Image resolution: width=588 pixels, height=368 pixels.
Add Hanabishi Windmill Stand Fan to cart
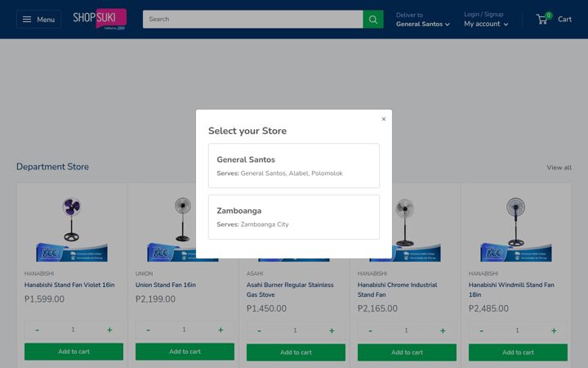[518, 352]
